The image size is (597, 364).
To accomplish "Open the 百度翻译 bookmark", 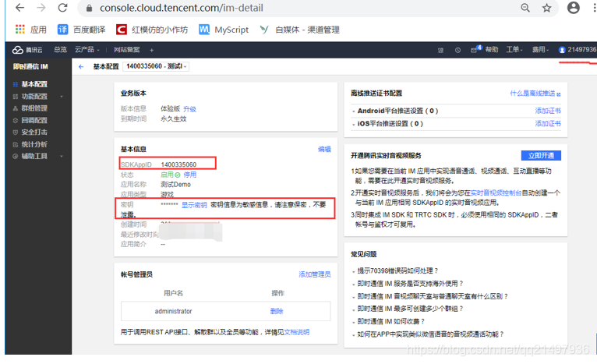I will [82, 30].
